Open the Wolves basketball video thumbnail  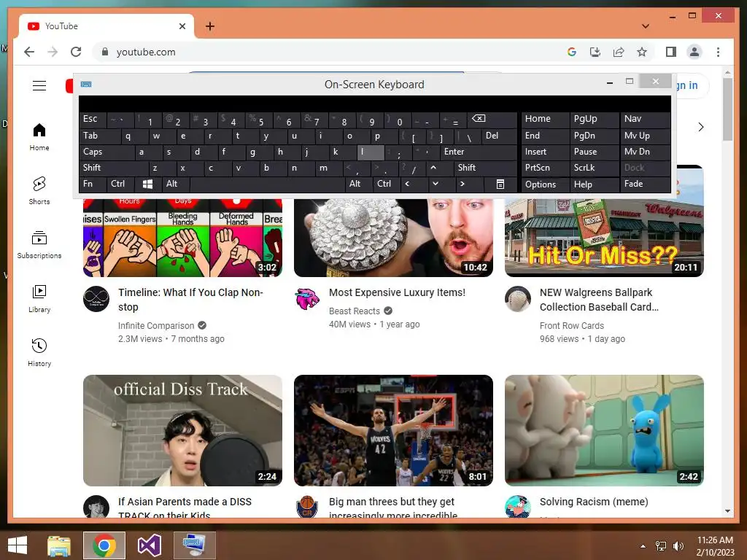393,430
